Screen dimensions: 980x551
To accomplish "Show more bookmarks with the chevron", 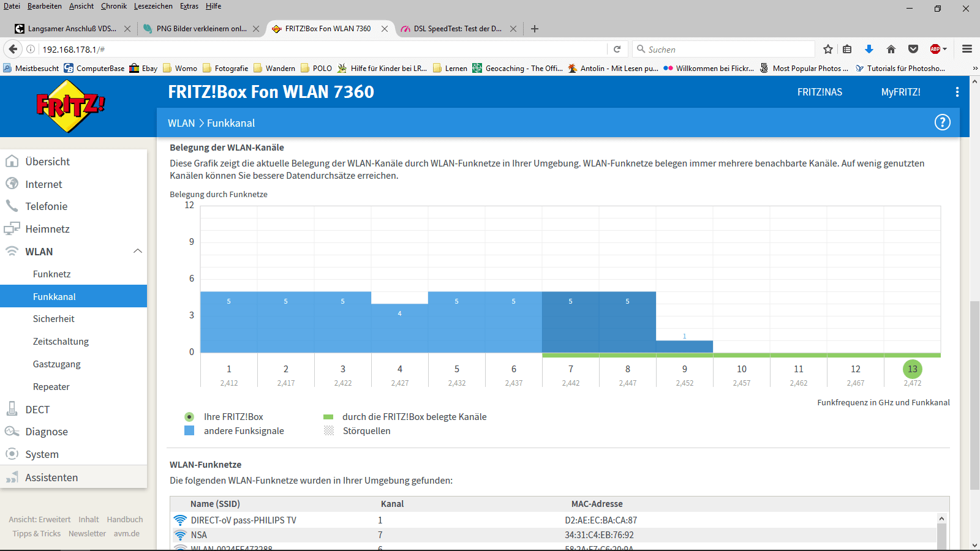I will (974, 69).
